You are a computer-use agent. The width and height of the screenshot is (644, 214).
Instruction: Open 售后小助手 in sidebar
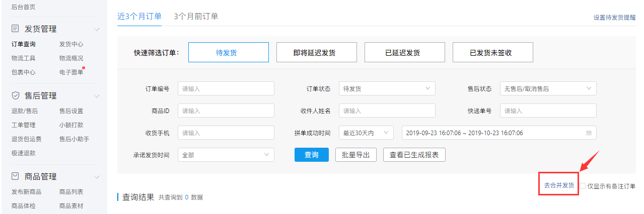pyautogui.click(x=74, y=139)
